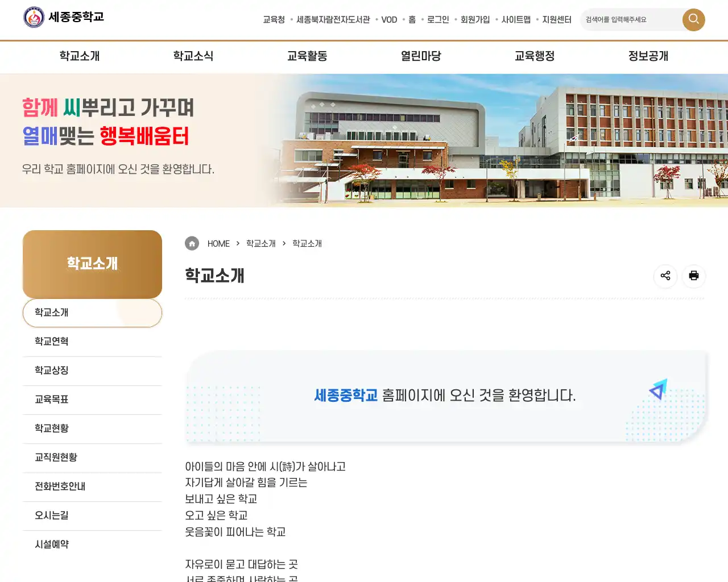The image size is (728, 582).
Task: Select 시설예약 in the sidebar
Action: [x=92, y=544]
